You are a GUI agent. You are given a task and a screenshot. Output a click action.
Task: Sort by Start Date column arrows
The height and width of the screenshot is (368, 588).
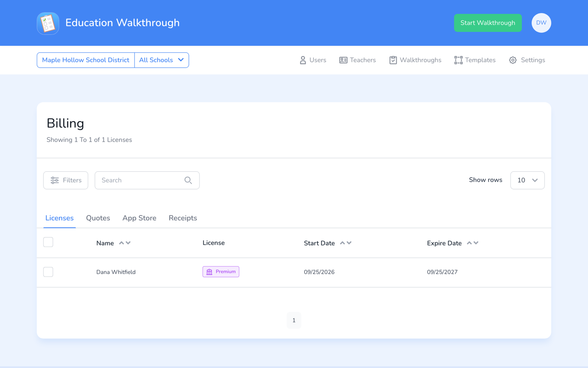tap(345, 243)
